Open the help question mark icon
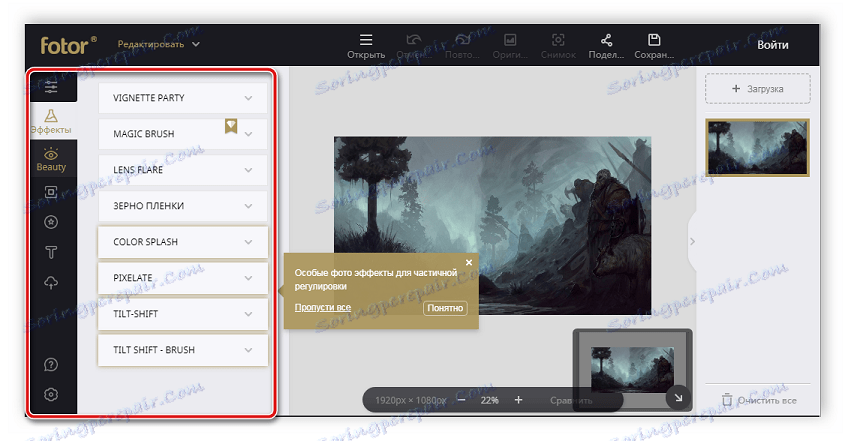The width and height of the screenshot is (845, 441). pyautogui.click(x=51, y=364)
